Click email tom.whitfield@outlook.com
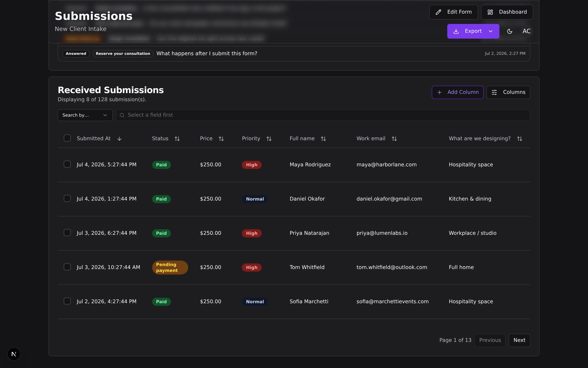Screen dimensions: 588x368 coord(392,267)
